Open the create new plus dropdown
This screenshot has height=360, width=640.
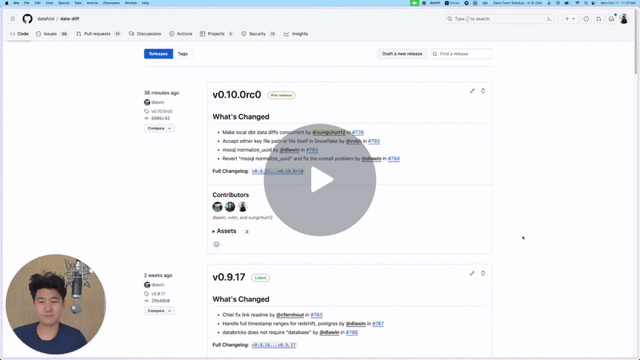(570, 19)
